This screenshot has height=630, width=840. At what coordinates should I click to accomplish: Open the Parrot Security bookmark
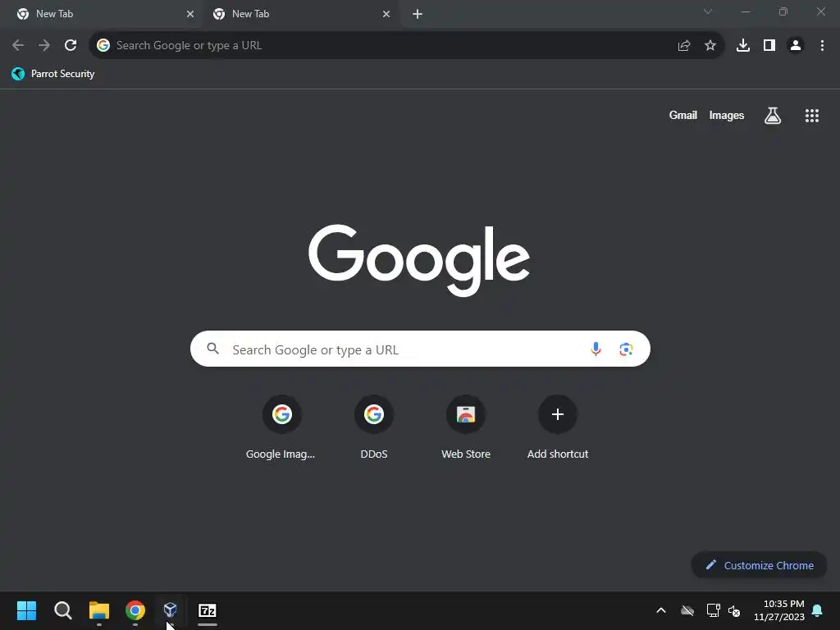53,74
